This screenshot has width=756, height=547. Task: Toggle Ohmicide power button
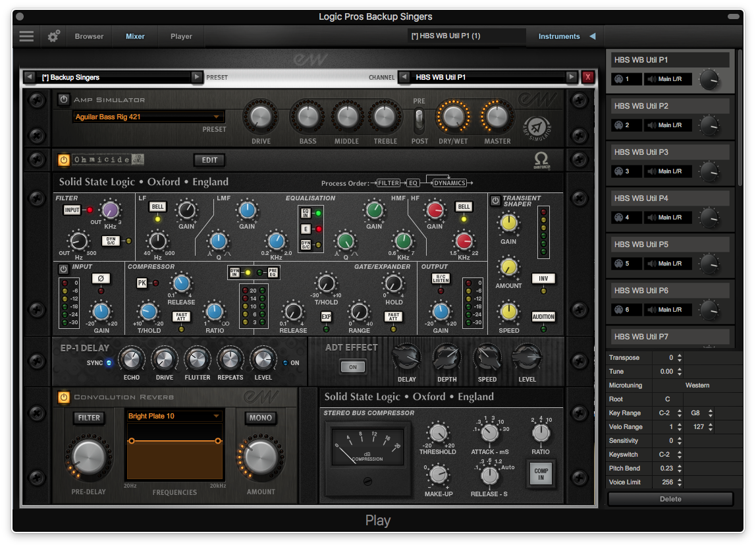pyautogui.click(x=64, y=159)
